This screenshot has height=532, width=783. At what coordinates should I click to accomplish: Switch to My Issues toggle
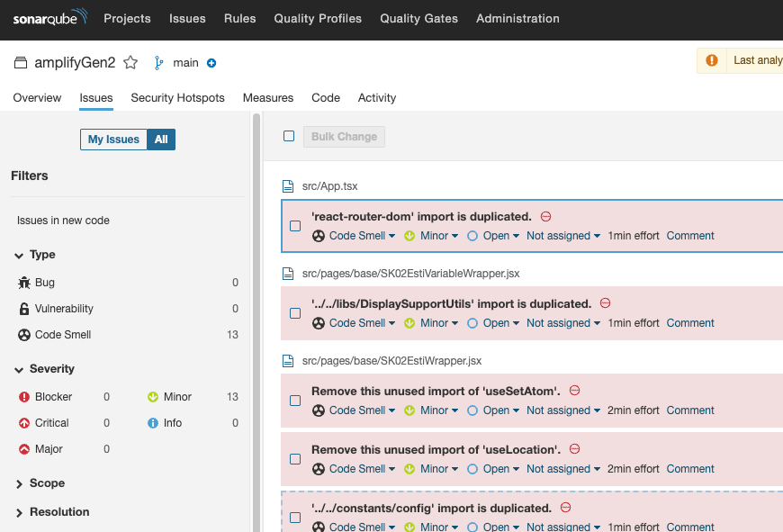pos(114,140)
